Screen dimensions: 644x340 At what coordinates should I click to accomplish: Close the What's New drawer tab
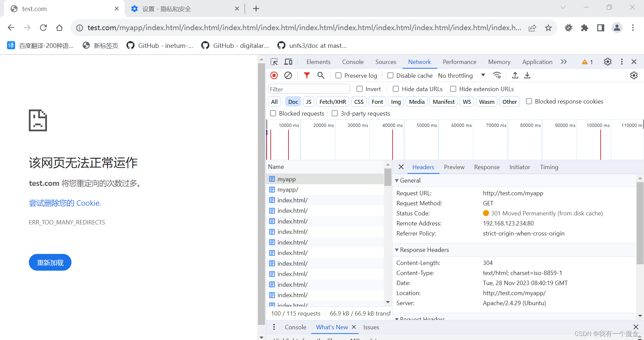click(x=354, y=327)
